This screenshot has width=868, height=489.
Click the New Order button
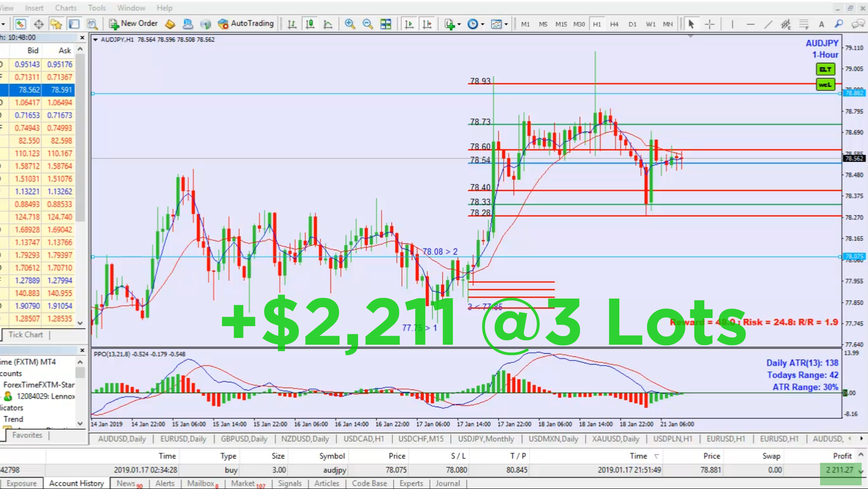(x=133, y=24)
